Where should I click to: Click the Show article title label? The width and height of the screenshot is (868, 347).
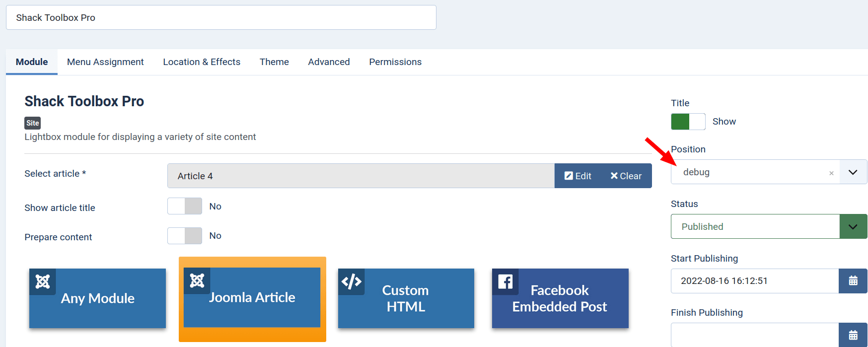click(60, 208)
